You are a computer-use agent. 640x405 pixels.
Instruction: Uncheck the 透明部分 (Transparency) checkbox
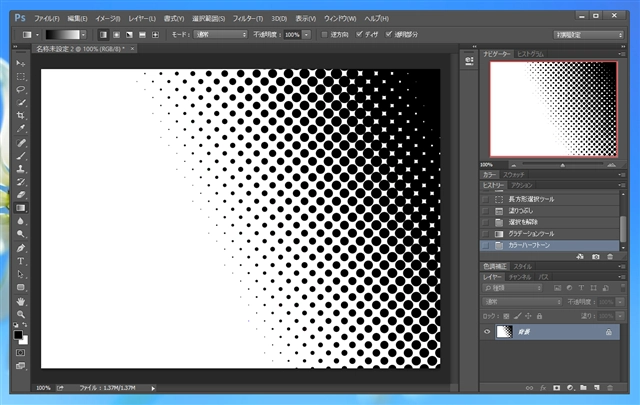click(x=389, y=35)
